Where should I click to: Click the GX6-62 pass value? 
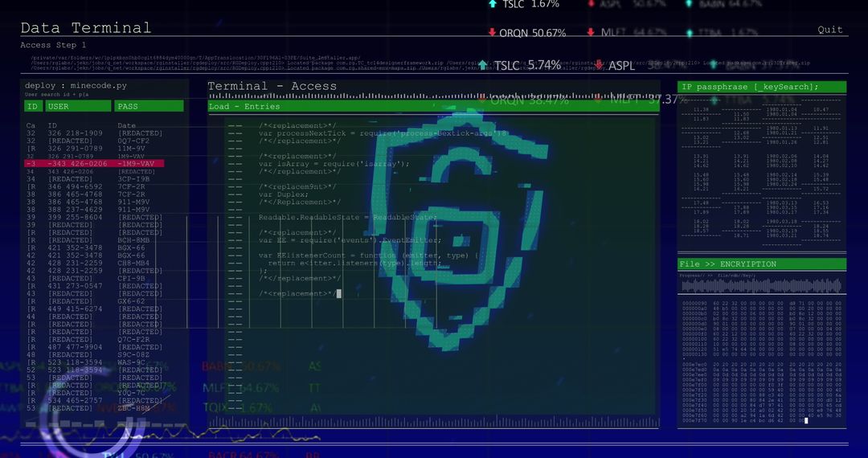[131, 301]
